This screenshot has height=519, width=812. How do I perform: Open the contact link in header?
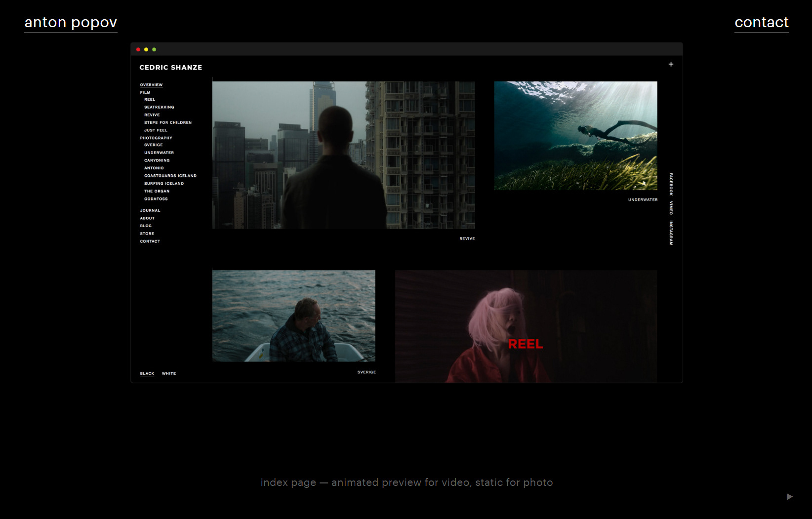(761, 23)
